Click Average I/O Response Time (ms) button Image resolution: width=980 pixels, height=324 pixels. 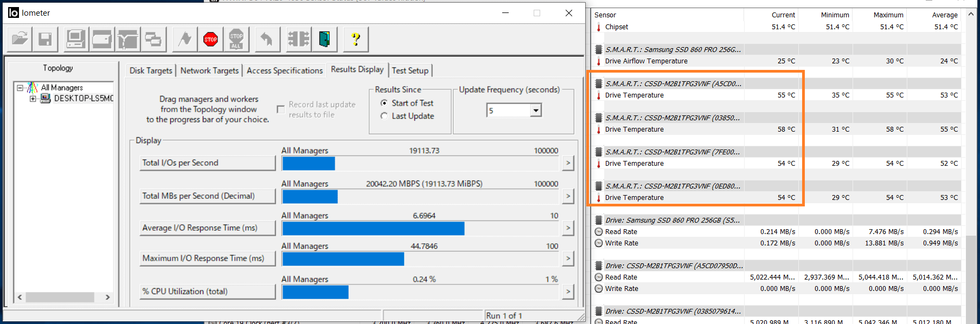tap(208, 228)
